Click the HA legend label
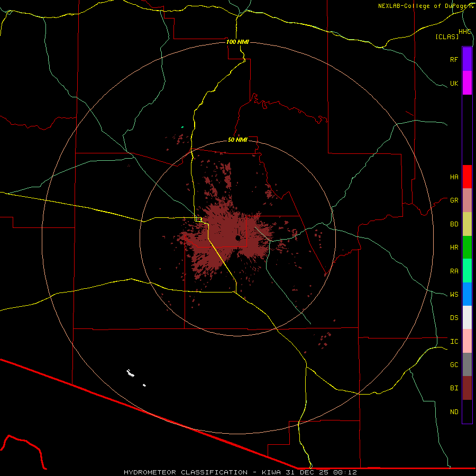 click(454, 177)
